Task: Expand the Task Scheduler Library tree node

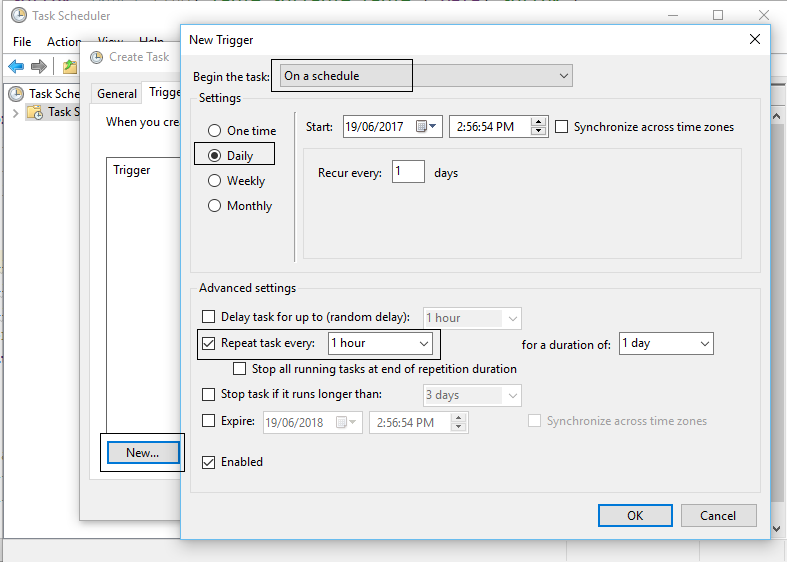Action: tap(15, 113)
